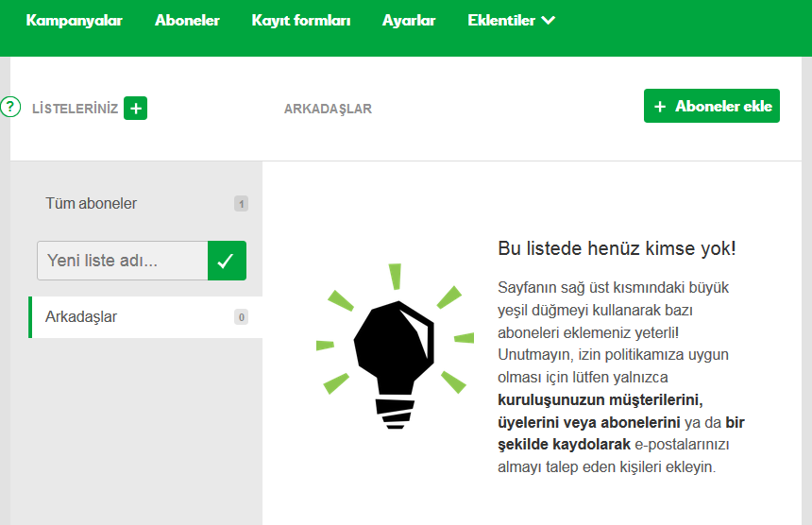Viewport: 812px width, 525px height.
Task: Open the Ayarlar settings page
Action: pyautogui.click(x=409, y=20)
